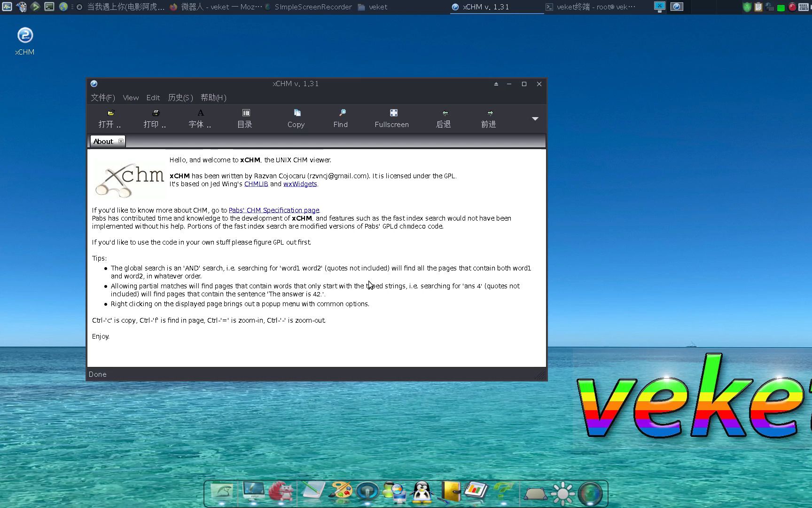Open the 文件(F) menu
This screenshot has width=812, height=508.
103,97
